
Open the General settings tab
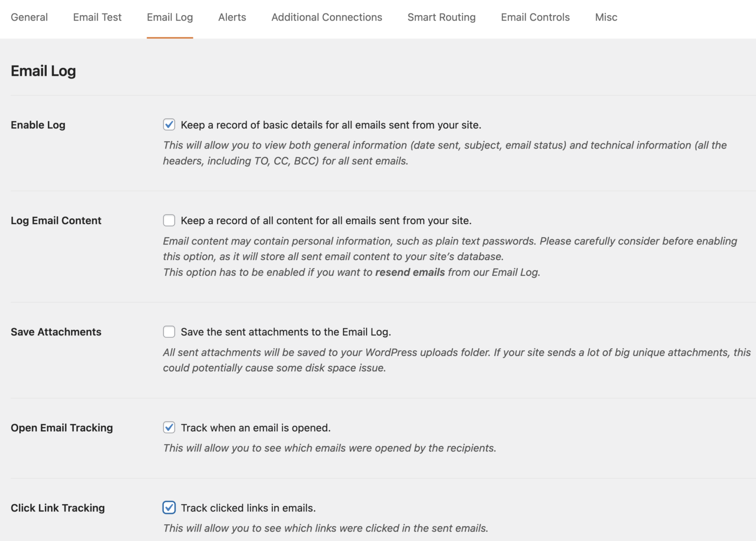point(29,17)
